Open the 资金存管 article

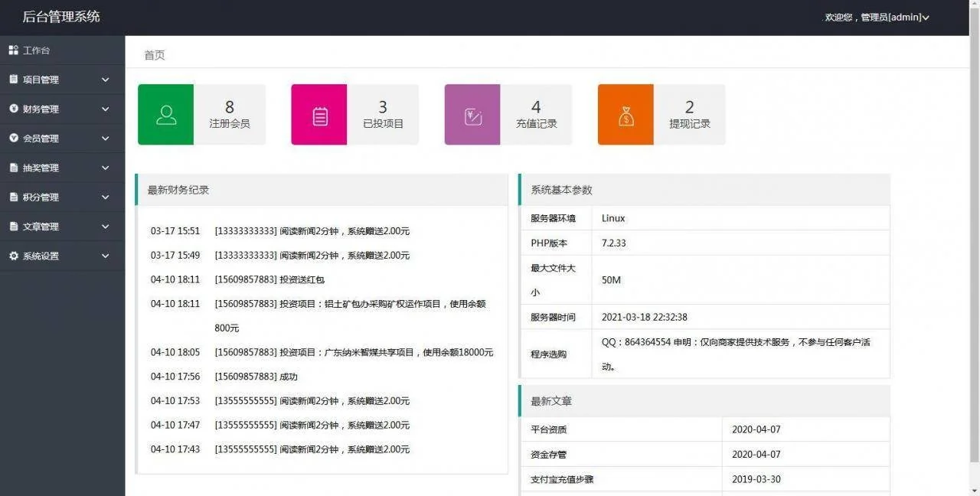coord(549,455)
